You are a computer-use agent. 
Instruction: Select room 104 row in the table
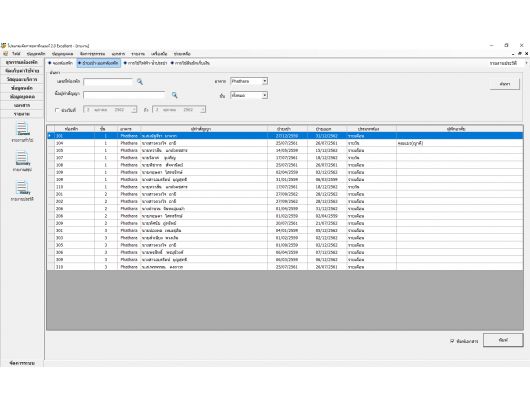pyautogui.click(x=285, y=143)
